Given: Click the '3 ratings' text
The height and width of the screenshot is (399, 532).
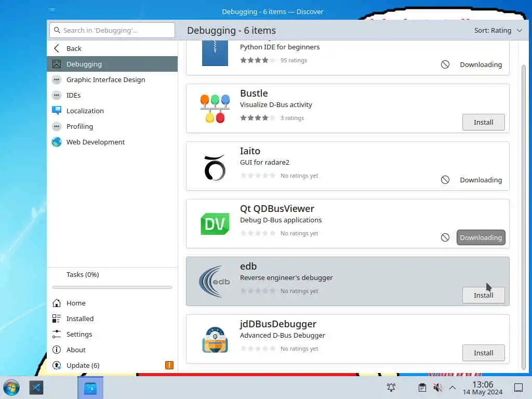Looking at the screenshot, I should point(292,118).
